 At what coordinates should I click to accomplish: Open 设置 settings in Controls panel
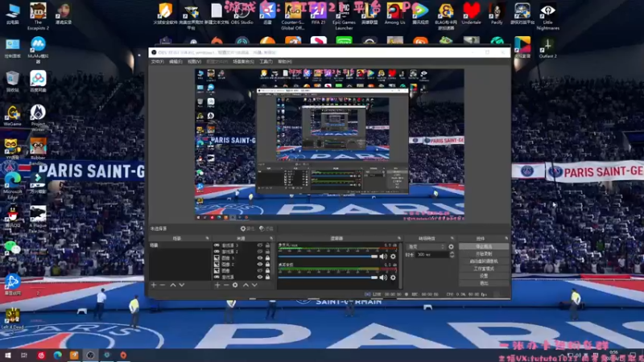click(x=484, y=276)
